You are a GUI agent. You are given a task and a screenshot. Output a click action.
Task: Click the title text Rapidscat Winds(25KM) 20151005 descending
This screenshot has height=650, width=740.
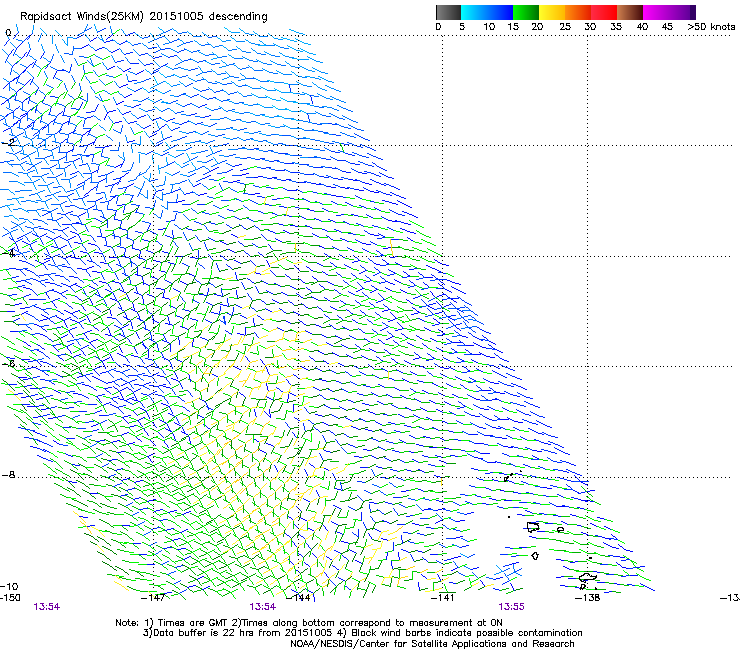143,16
